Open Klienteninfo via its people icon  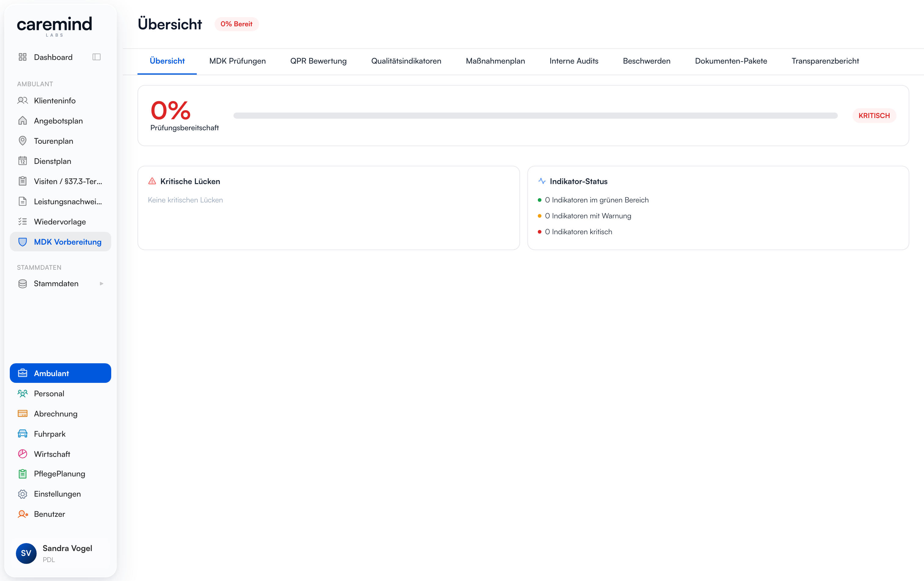tap(23, 101)
